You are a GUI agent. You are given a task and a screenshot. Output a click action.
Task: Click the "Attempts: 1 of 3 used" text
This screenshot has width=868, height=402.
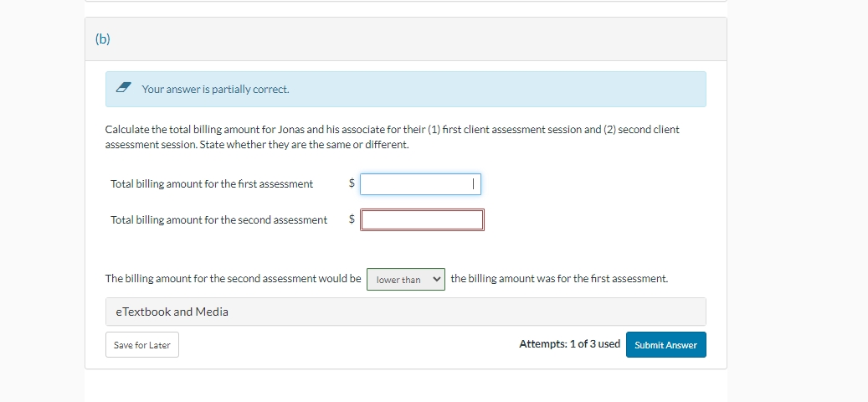(x=569, y=344)
